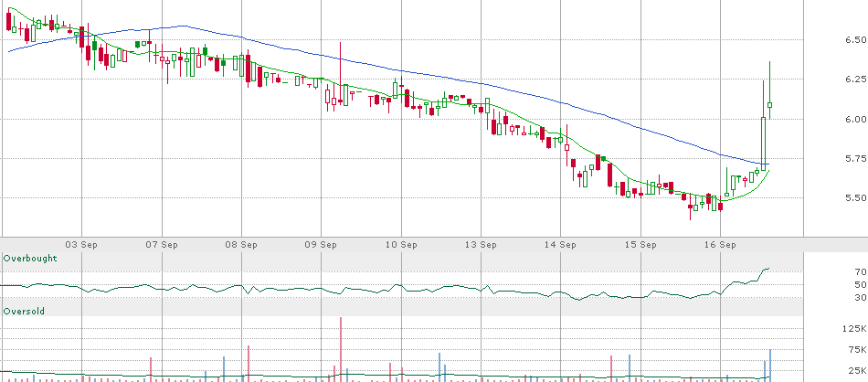The height and width of the screenshot is (382, 868).
Task: Click the 15 Sep date label
Action: tap(640, 245)
